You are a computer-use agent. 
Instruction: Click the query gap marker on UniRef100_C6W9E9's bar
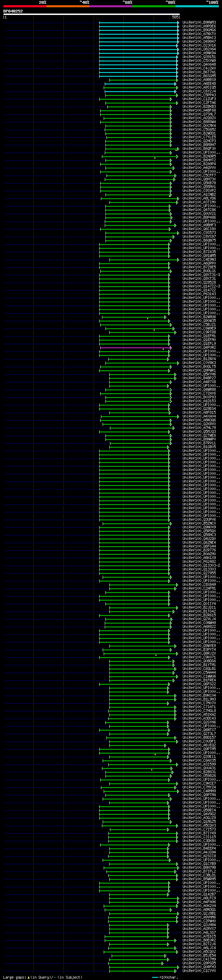[x=154, y=330]
